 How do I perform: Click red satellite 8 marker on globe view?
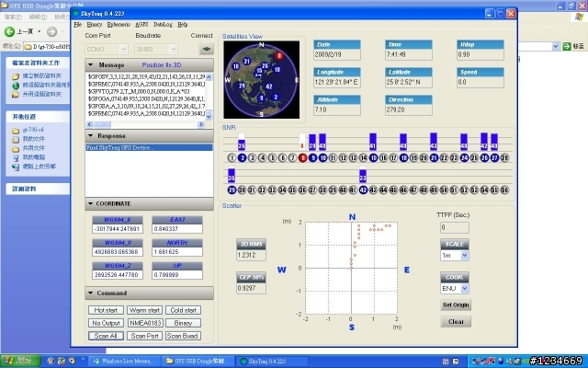coord(279,56)
